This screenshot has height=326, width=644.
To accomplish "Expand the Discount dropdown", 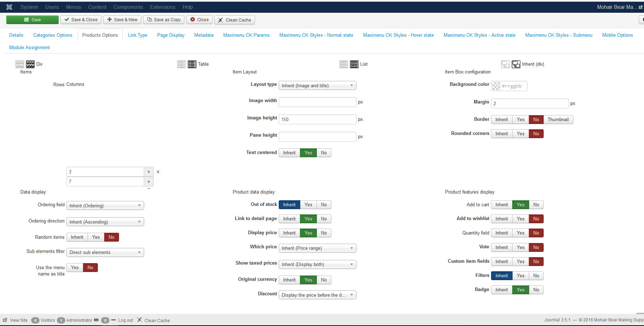I will pos(318,295).
